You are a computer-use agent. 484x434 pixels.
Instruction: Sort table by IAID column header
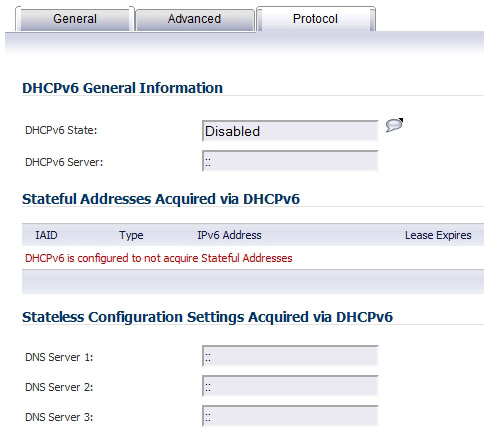coord(46,235)
